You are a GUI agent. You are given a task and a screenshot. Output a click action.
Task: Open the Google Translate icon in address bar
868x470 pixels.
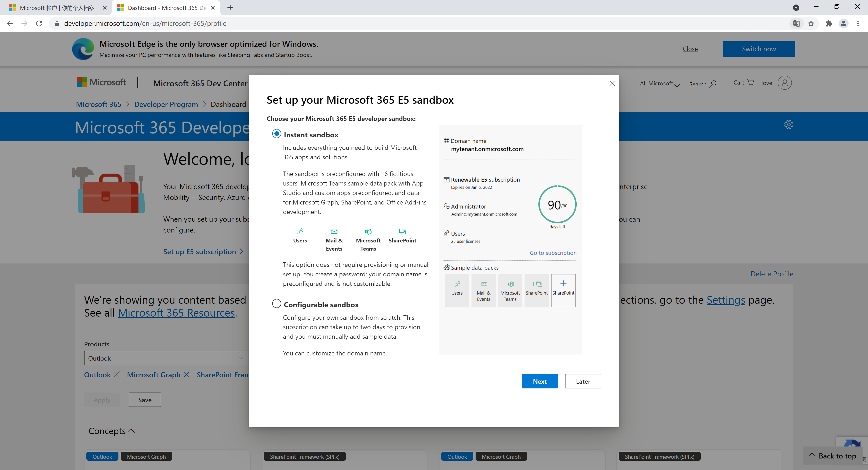pos(796,23)
